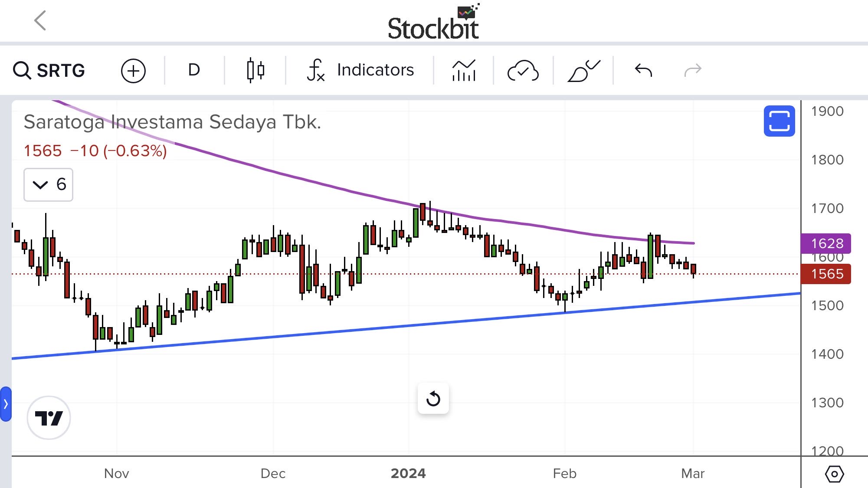This screenshot has width=868, height=488.
Task: Toggle fullscreen chart mode
Action: tap(779, 121)
